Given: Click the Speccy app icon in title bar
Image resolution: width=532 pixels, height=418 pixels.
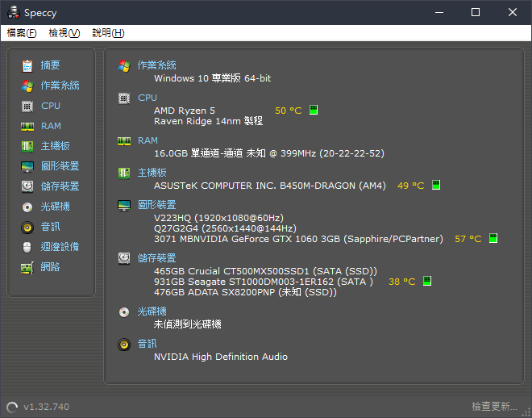Looking at the screenshot, I should click(x=14, y=13).
